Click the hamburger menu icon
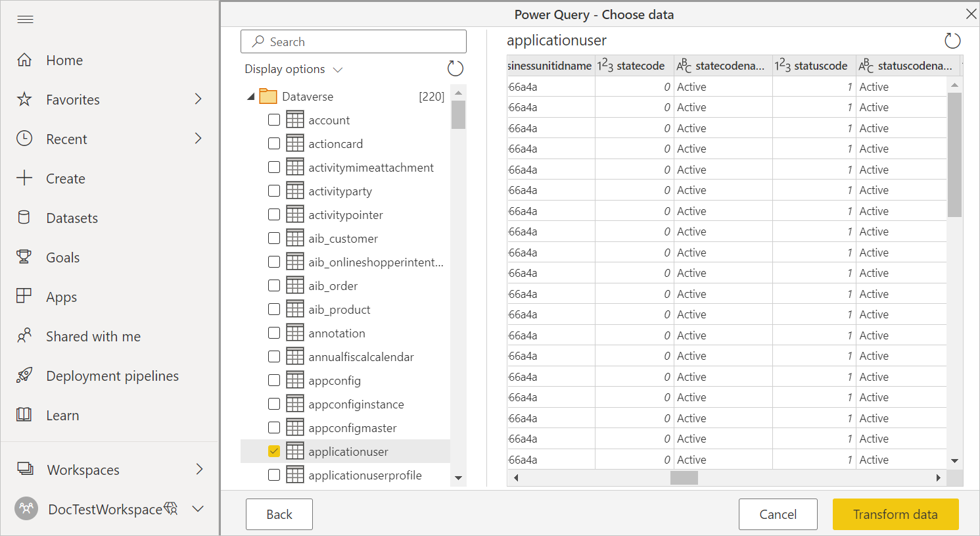The width and height of the screenshot is (980, 536). pos(25,19)
